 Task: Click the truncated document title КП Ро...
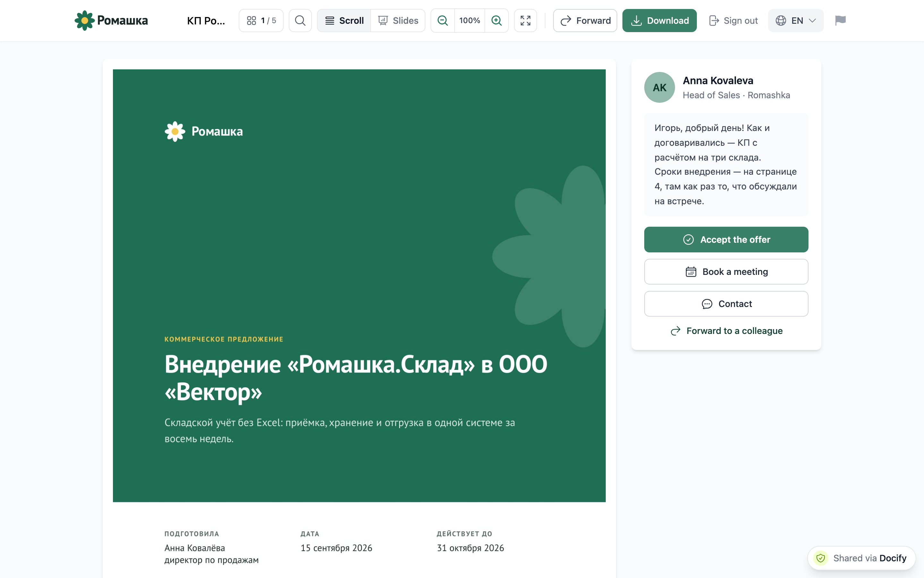pyautogui.click(x=206, y=21)
